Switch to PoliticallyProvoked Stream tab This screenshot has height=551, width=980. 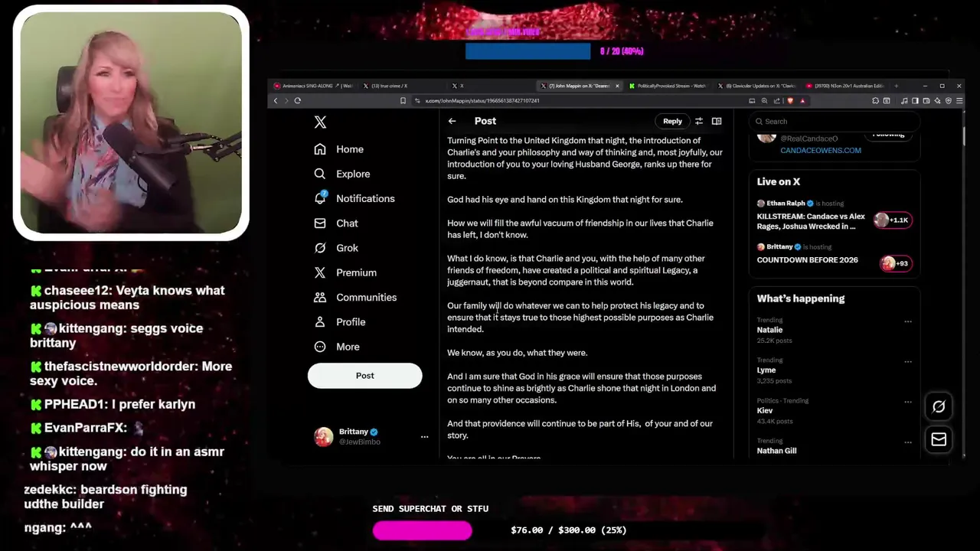pyautogui.click(x=670, y=86)
